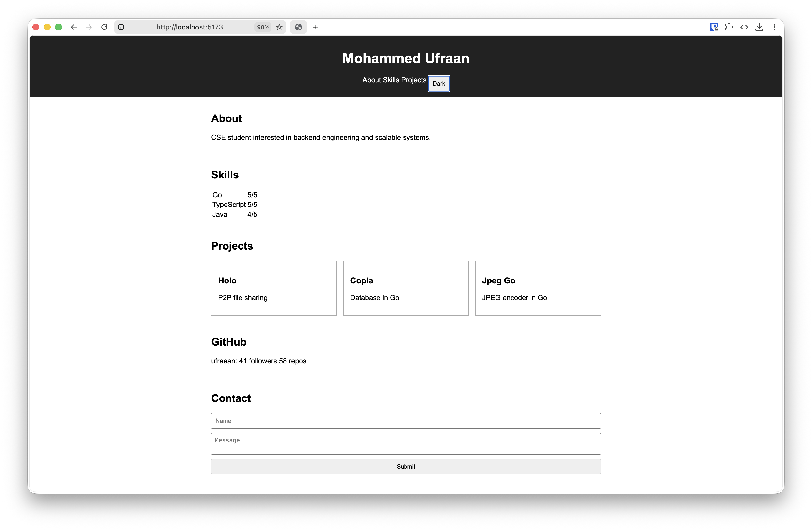Submit the contact form
812x530 pixels.
(x=406, y=466)
